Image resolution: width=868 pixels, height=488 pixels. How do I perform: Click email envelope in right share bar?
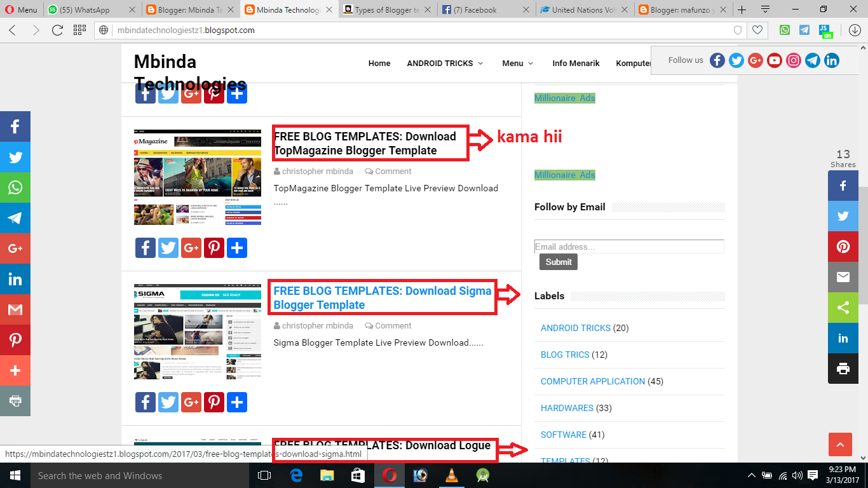point(843,277)
